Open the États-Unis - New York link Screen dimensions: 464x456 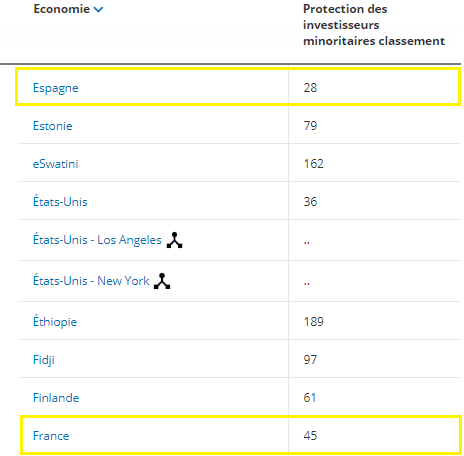tap(91, 280)
